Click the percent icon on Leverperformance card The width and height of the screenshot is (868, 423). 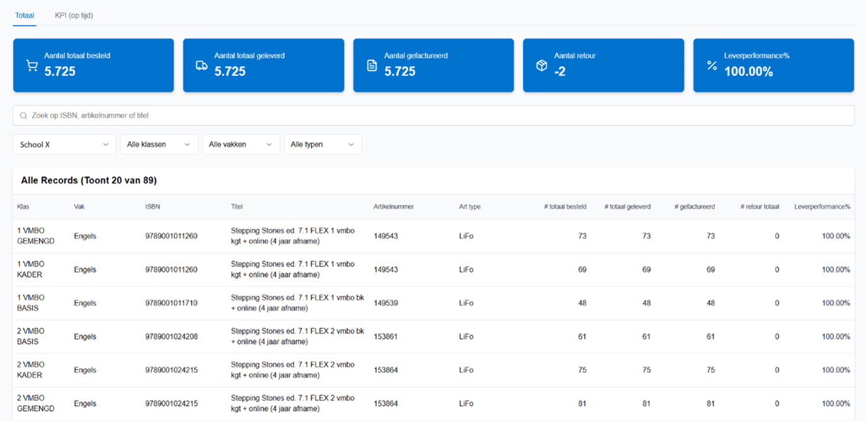[712, 65]
